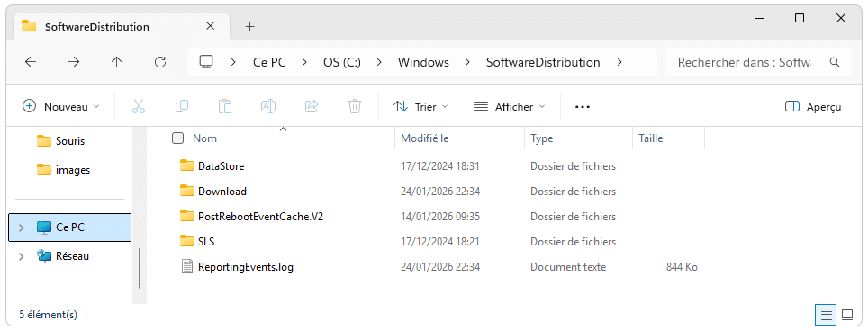The height and width of the screenshot is (330, 868).
Task: Click the PostRebootEventCache.V2 folder icon
Action: pos(187,216)
